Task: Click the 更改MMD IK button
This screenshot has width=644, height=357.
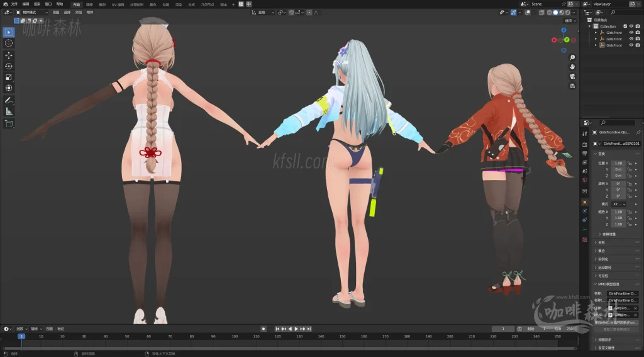Action: (x=616, y=323)
